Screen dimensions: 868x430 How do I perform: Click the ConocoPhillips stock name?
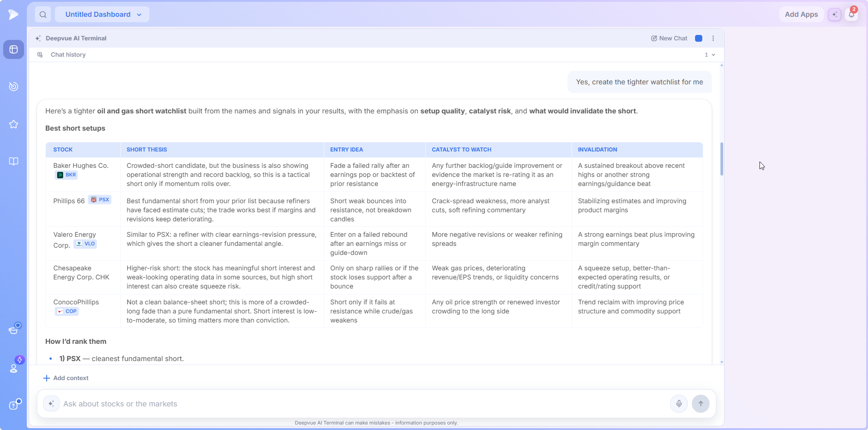(76, 302)
